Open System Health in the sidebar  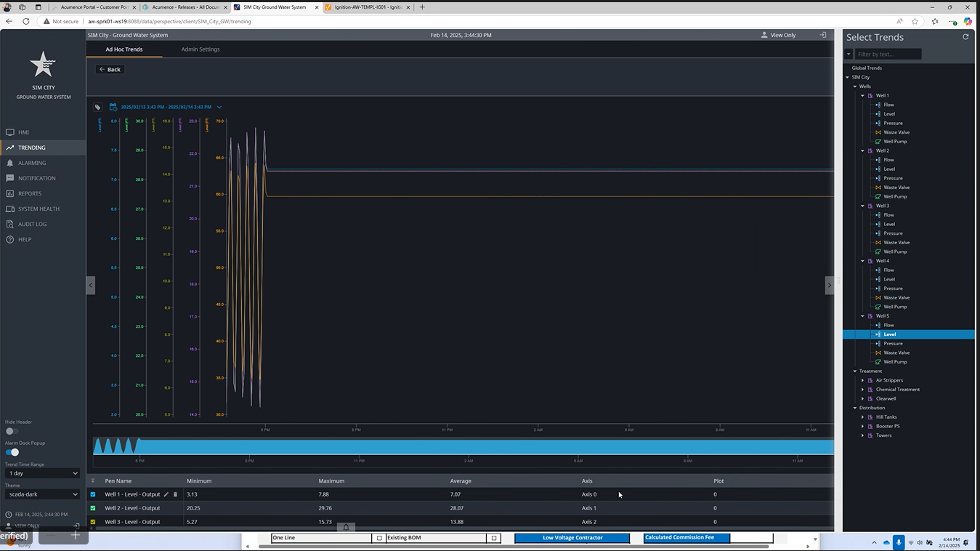coord(39,209)
